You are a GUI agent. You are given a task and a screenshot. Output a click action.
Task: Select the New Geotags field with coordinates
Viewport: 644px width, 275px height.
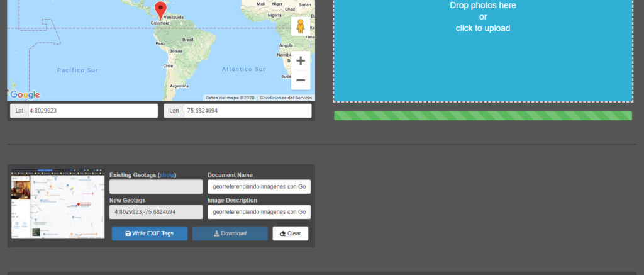[x=156, y=212]
